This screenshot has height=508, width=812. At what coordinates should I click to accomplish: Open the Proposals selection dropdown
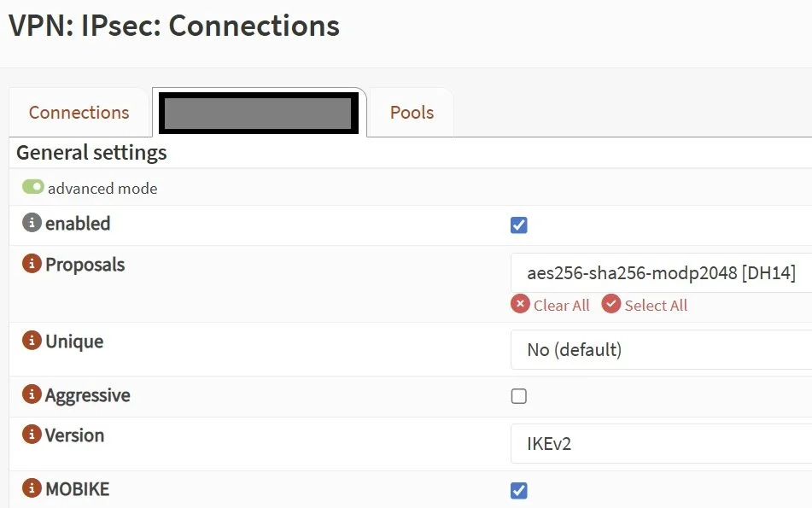(x=662, y=273)
